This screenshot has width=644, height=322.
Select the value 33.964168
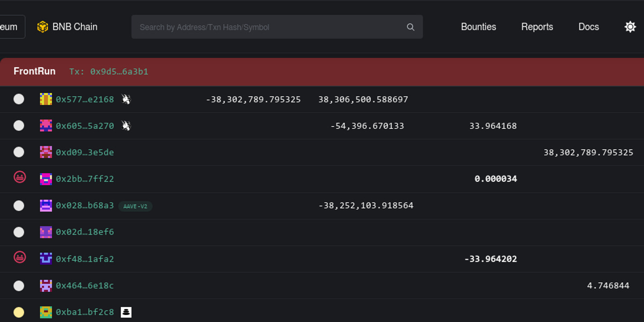pyautogui.click(x=493, y=126)
